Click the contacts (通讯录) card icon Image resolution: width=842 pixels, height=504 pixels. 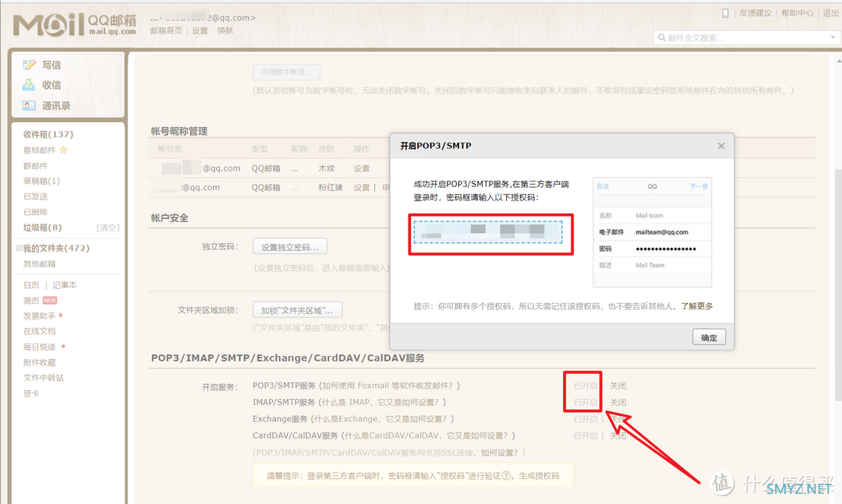click(x=29, y=106)
